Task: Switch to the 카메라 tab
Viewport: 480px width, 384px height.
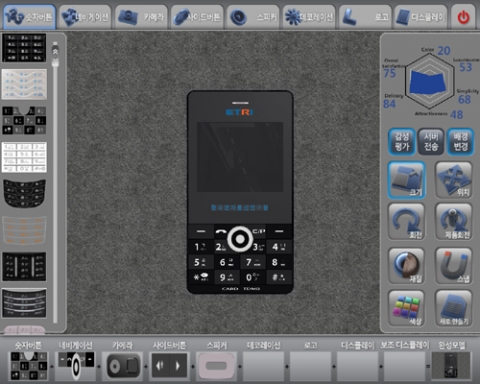Action: 141,17
